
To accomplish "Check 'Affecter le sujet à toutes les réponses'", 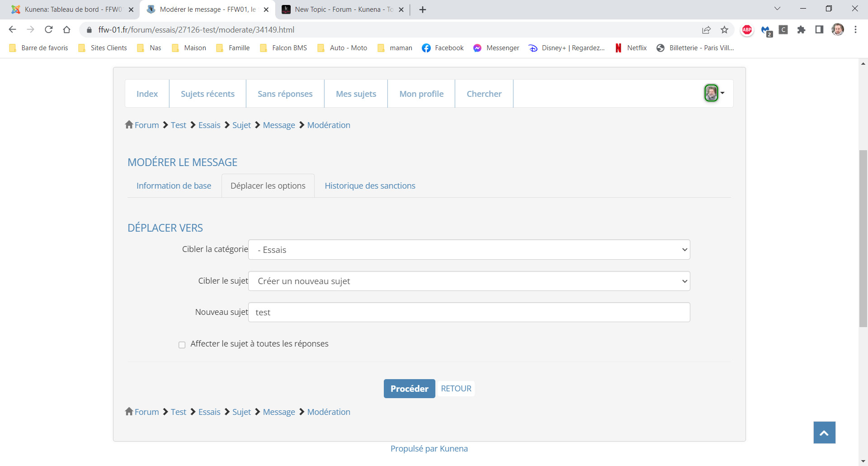I will pyautogui.click(x=182, y=345).
